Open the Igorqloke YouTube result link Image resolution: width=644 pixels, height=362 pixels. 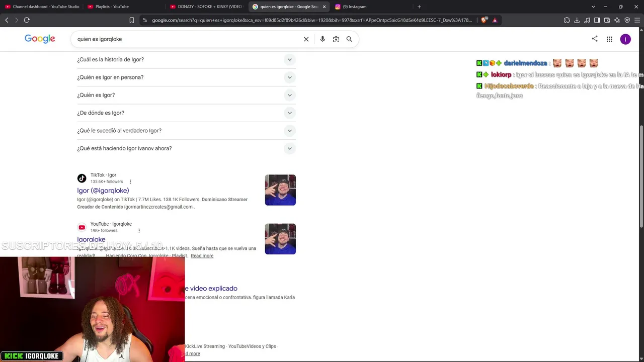point(91,240)
